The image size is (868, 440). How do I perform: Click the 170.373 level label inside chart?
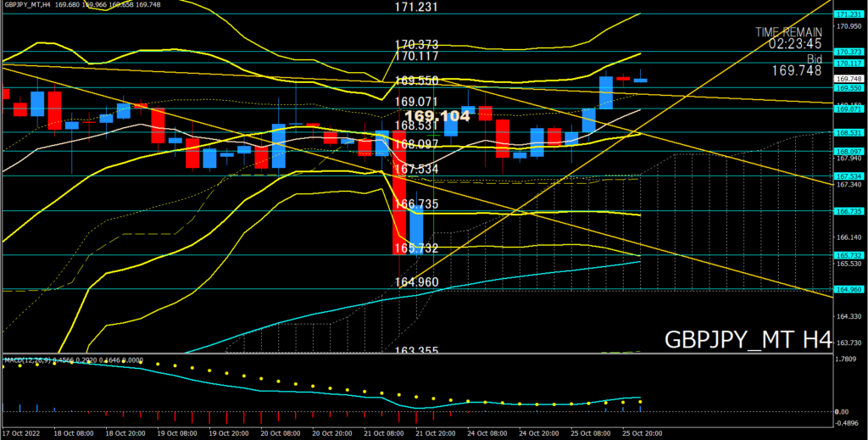tap(416, 44)
